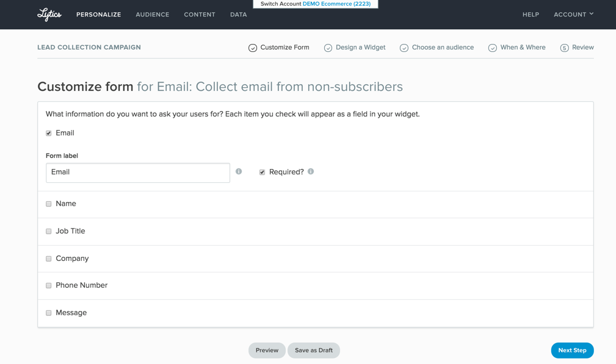Click the Choose an audience step checkmark icon

click(x=404, y=48)
